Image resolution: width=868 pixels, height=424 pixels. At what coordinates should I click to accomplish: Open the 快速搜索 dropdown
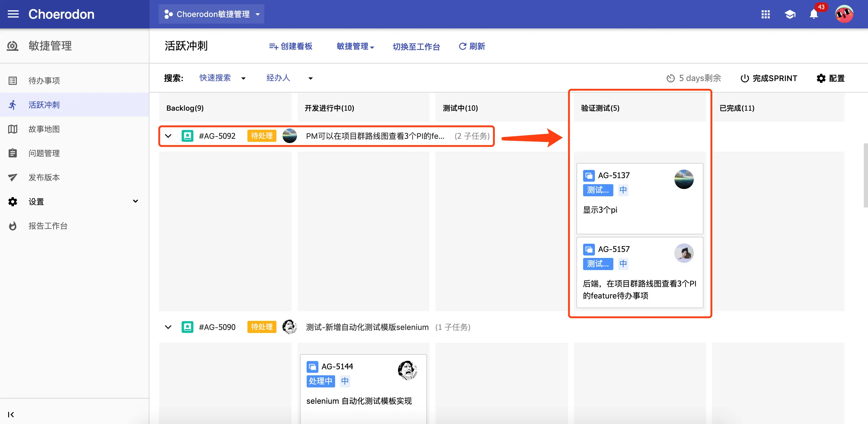point(222,78)
